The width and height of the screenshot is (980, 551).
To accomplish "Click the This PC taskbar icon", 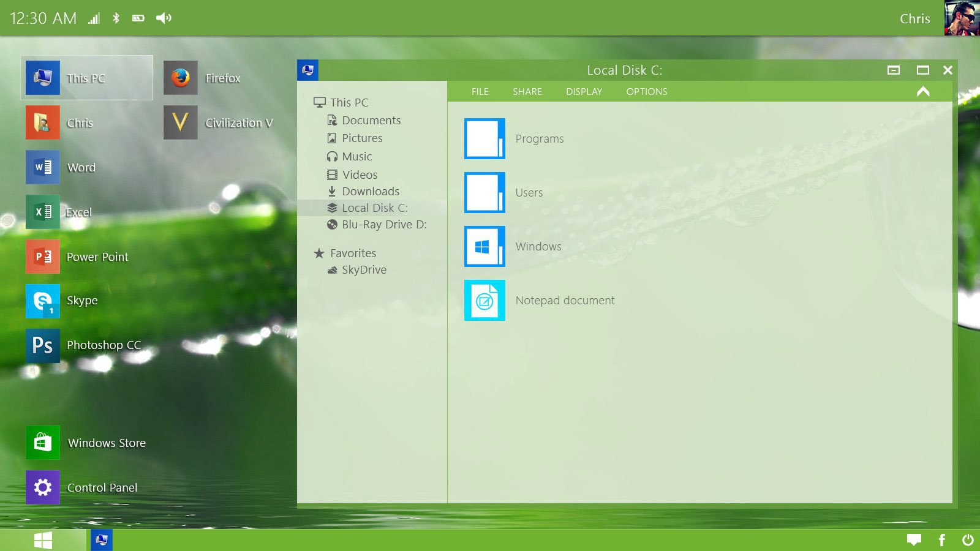I will [102, 540].
